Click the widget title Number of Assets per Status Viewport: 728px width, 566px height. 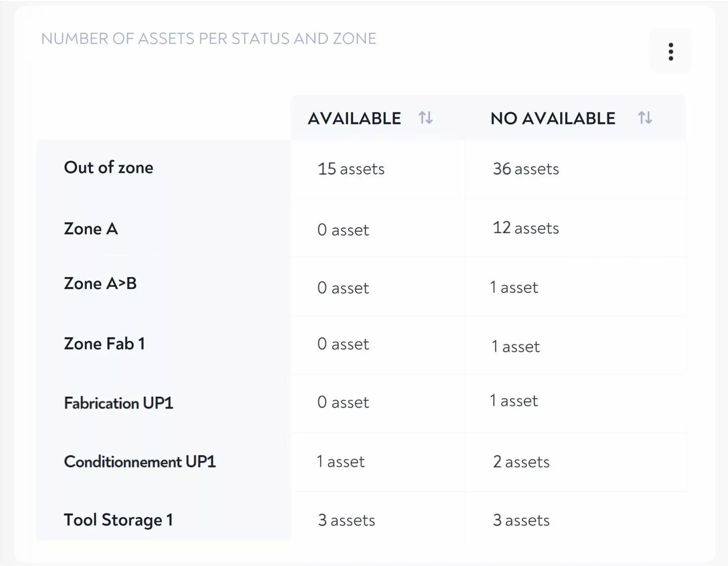tap(208, 39)
